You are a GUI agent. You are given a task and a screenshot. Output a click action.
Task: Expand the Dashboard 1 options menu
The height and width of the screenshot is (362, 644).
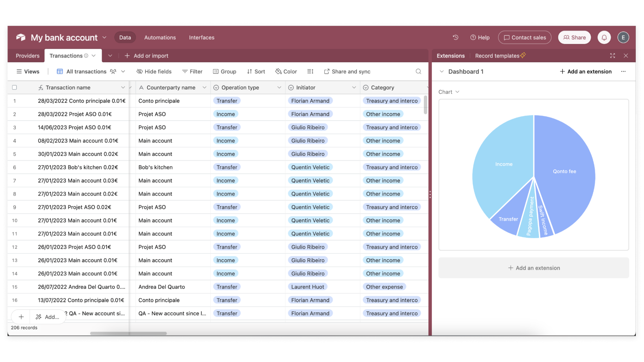pos(624,71)
